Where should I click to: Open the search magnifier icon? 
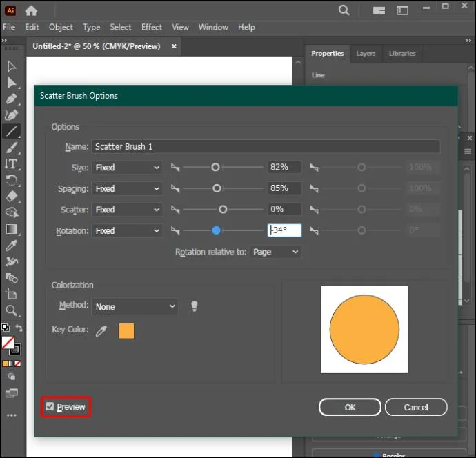click(x=344, y=10)
